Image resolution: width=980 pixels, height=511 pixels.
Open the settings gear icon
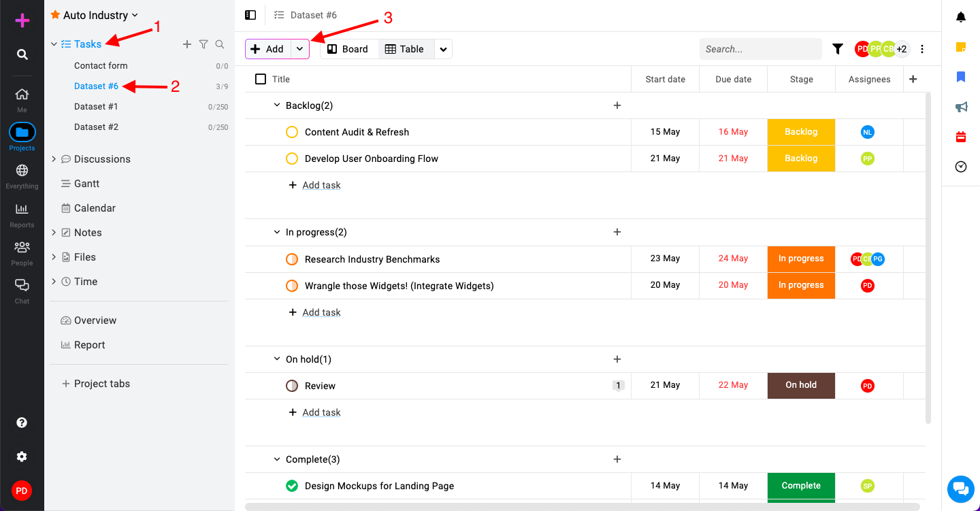tap(22, 457)
